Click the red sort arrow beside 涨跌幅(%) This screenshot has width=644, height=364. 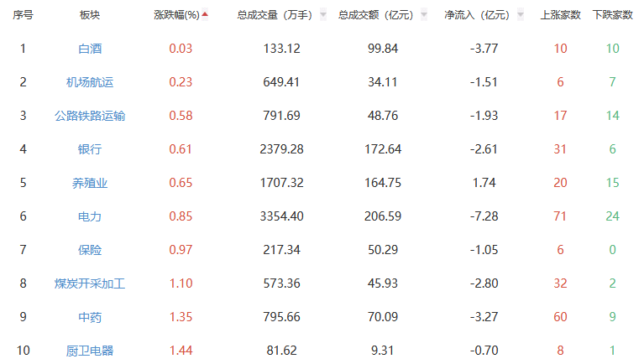(205, 14)
